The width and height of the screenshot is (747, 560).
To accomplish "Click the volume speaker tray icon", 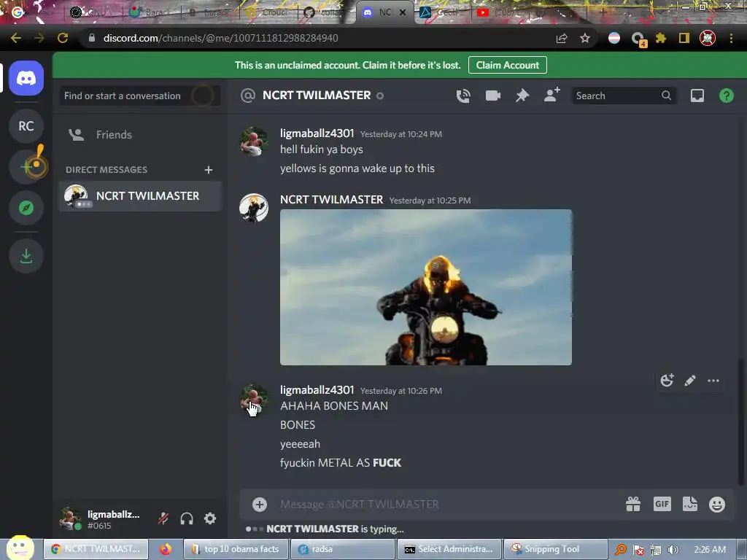I will pyautogui.click(x=673, y=550).
